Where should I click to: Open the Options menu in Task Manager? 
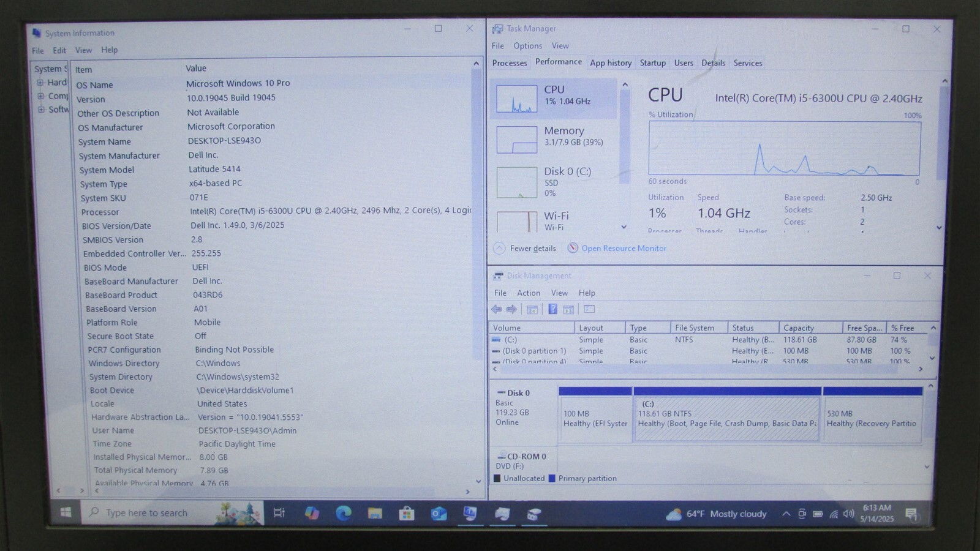(x=528, y=46)
